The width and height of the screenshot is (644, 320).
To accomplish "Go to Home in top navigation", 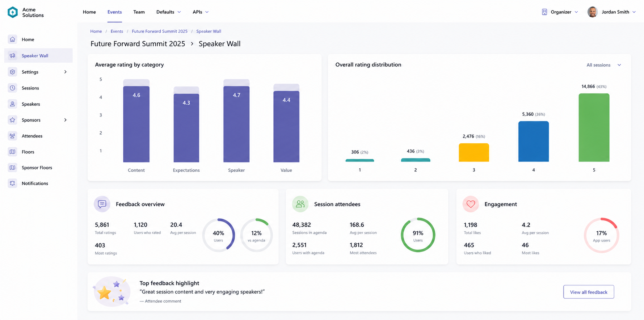I will pyautogui.click(x=89, y=12).
